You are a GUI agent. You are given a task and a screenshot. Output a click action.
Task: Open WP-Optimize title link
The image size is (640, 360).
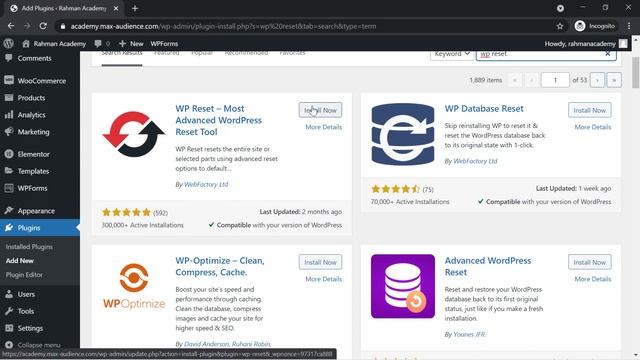[x=220, y=267]
